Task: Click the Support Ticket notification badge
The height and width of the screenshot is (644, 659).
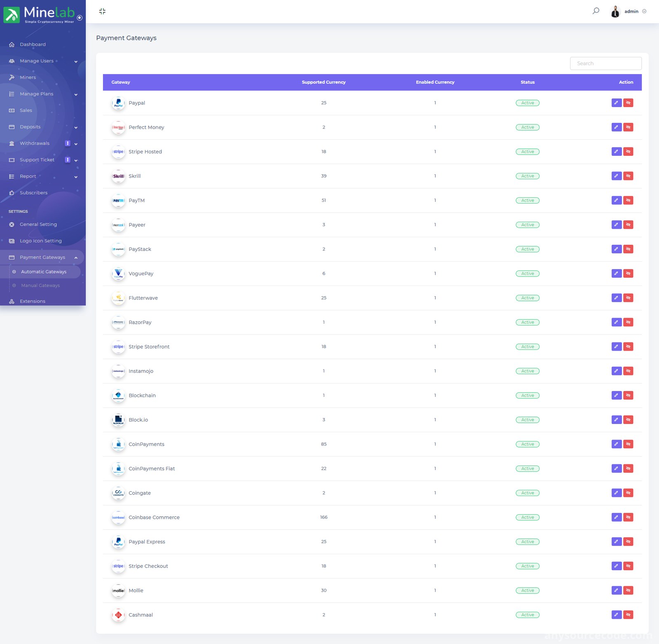Action: [x=68, y=160]
